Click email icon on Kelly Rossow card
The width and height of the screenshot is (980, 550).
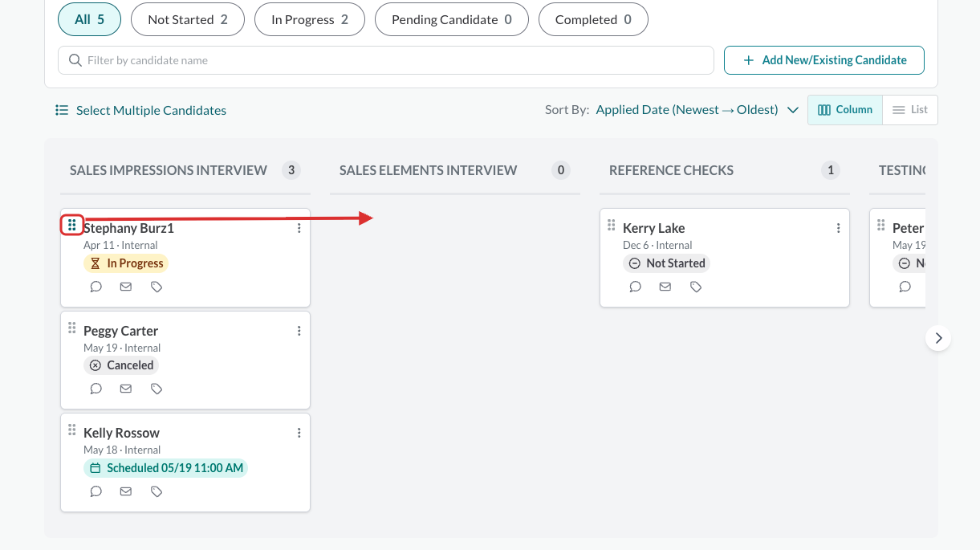126,491
